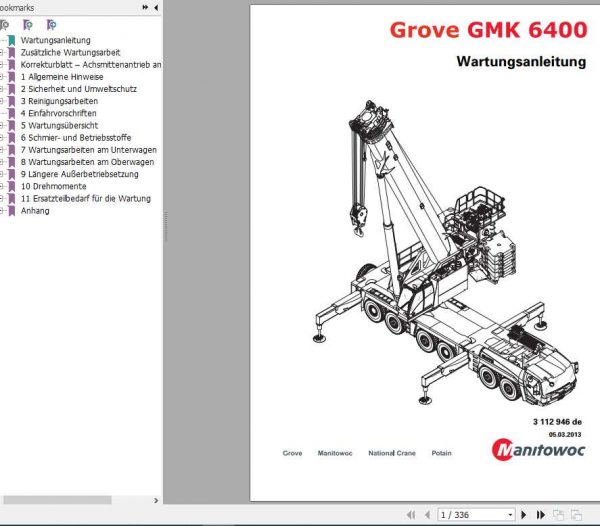Click the previous view icon

click(x=558, y=515)
